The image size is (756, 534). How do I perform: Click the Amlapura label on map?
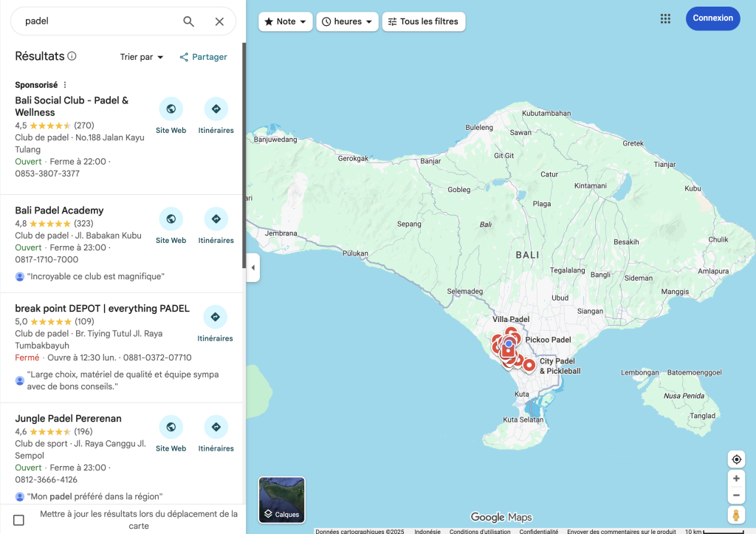713,271
